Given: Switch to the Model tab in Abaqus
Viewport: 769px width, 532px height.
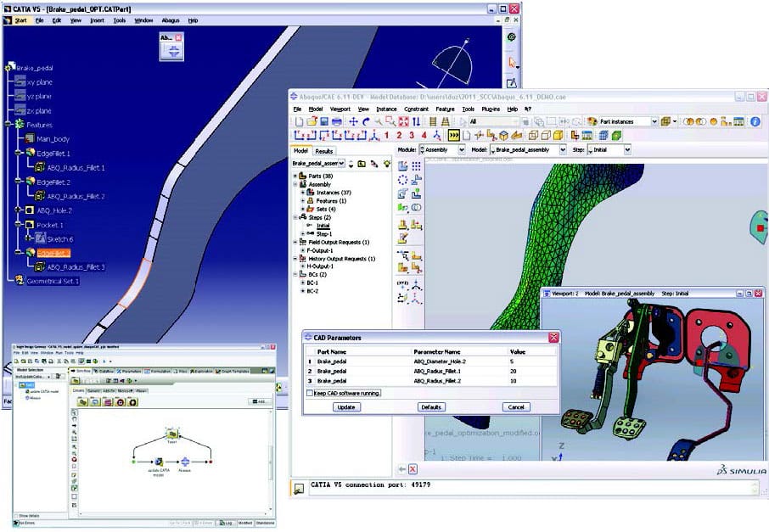Looking at the screenshot, I should (300, 150).
